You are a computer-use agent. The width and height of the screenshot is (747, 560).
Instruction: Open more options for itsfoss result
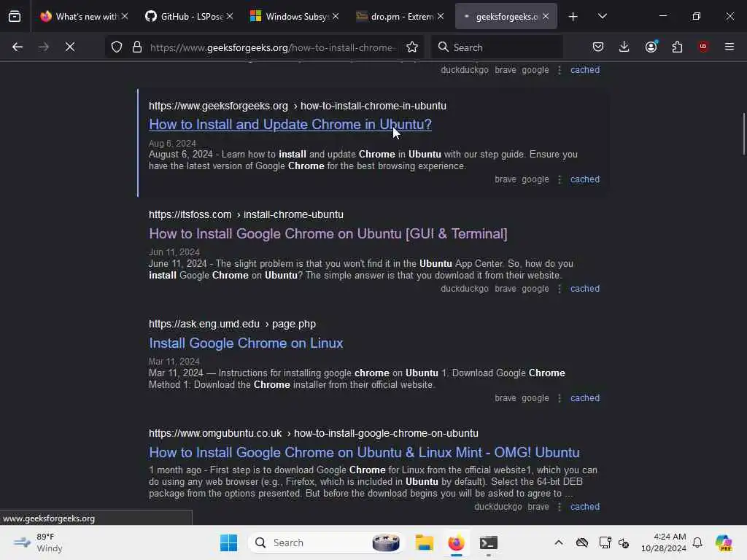click(x=560, y=289)
